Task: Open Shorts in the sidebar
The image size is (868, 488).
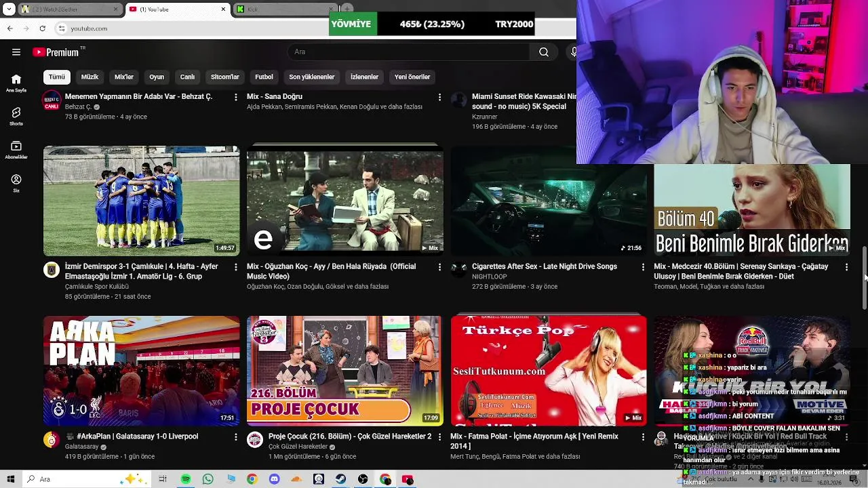Action: click(x=16, y=117)
